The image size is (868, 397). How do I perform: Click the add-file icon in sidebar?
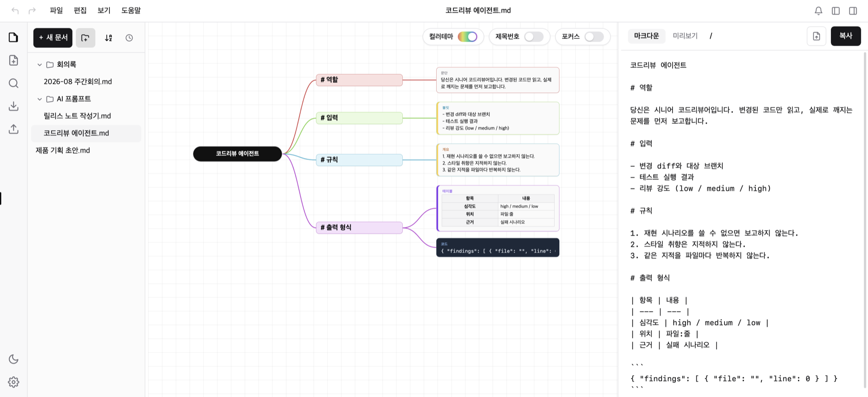click(14, 60)
